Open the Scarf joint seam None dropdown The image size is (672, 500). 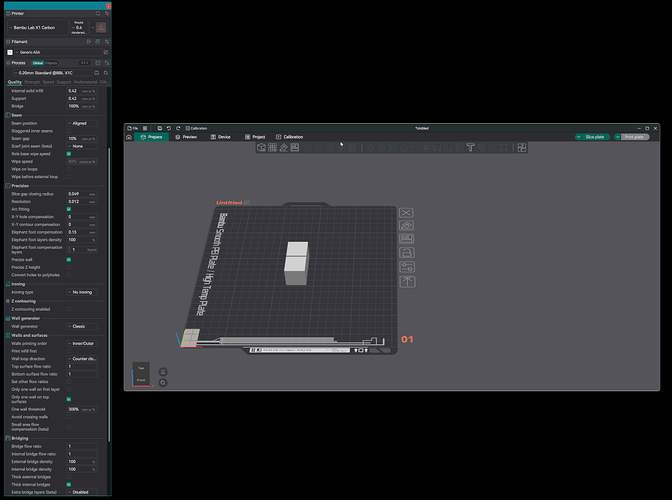82,146
